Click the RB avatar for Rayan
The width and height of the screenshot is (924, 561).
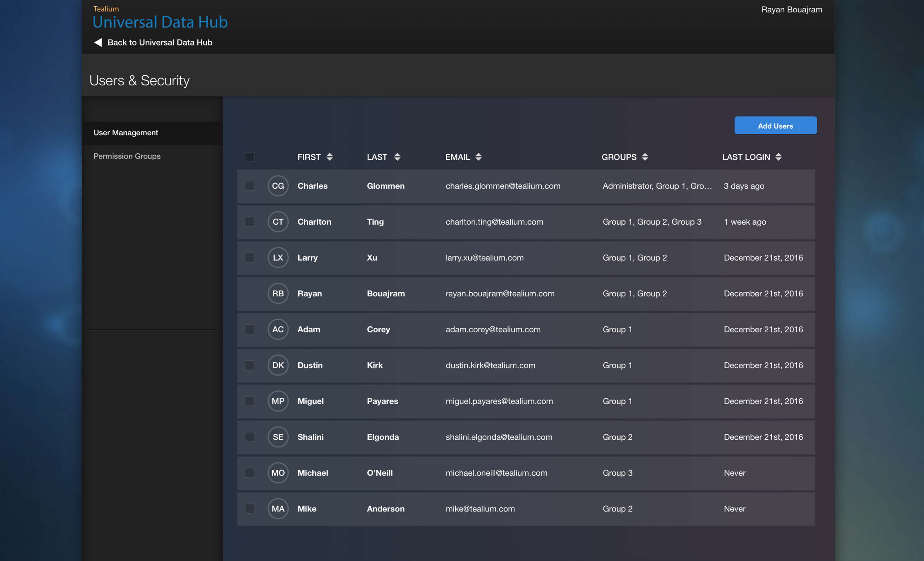coord(278,294)
